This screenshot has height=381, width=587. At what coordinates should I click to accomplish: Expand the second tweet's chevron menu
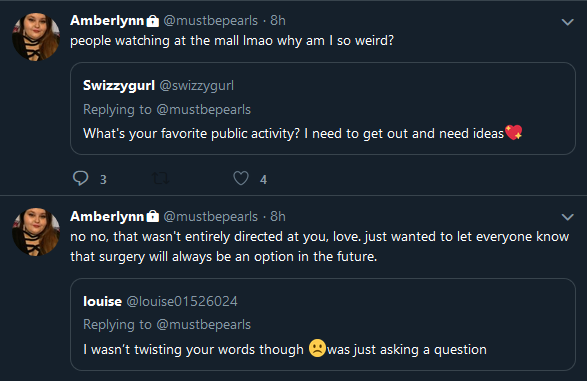568,217
